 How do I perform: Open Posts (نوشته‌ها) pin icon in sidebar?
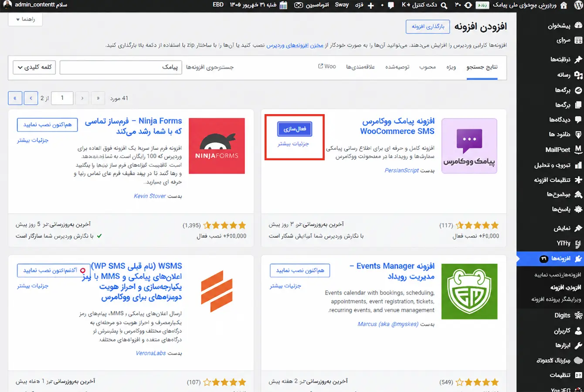click(578, 59)
